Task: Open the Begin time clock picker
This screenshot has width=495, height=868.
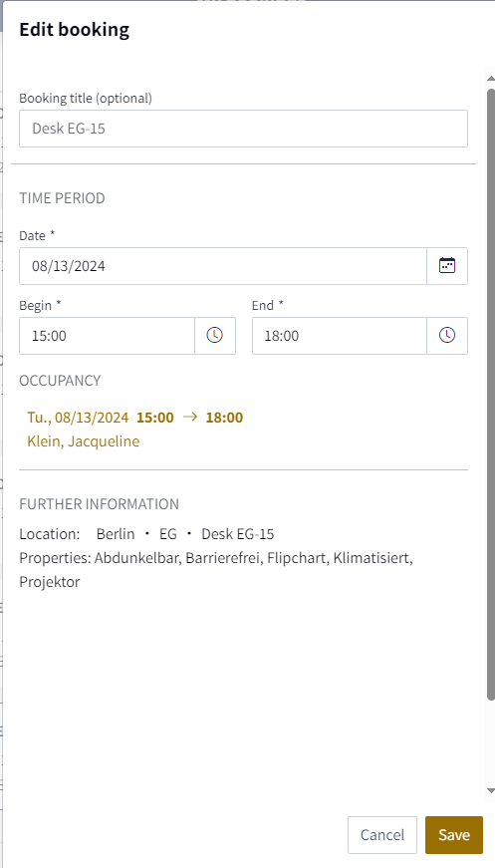Action: (x=214, y=336)
